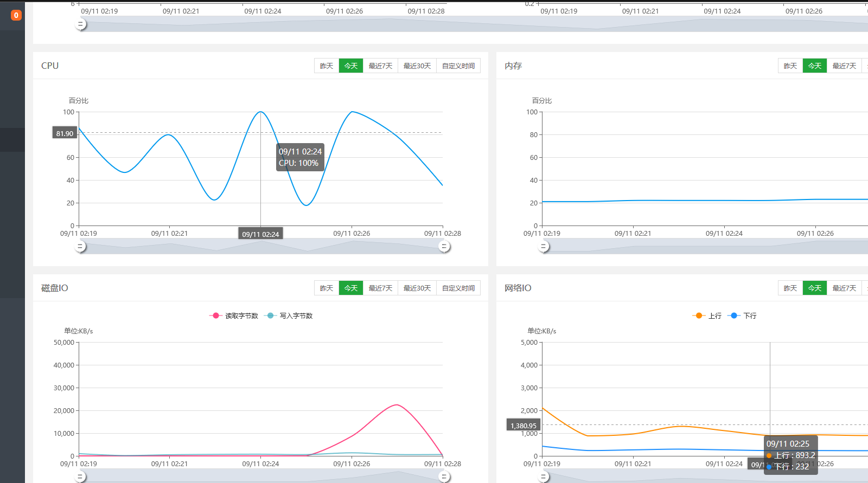Image resolution: width=868 pixels, height=483 pixels.
Task: Select 最近7天 tab in 磁盘IO panel
Action: (x=380, y=288)
